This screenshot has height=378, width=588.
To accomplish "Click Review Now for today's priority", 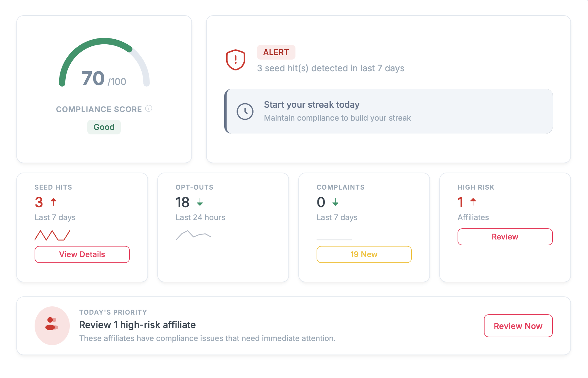I will tap(518, 326).
